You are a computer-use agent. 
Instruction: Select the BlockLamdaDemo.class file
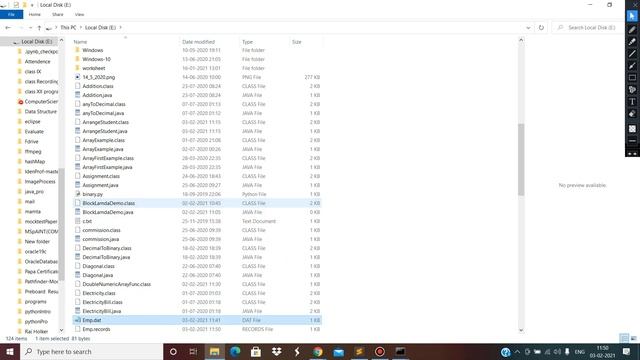click(x=197, y=203)
